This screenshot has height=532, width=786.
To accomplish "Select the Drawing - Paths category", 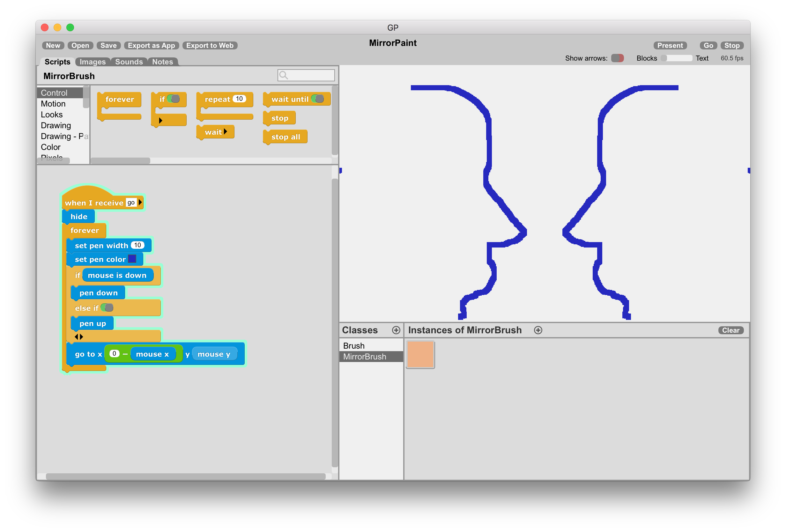I will click(x=63, y=136).
